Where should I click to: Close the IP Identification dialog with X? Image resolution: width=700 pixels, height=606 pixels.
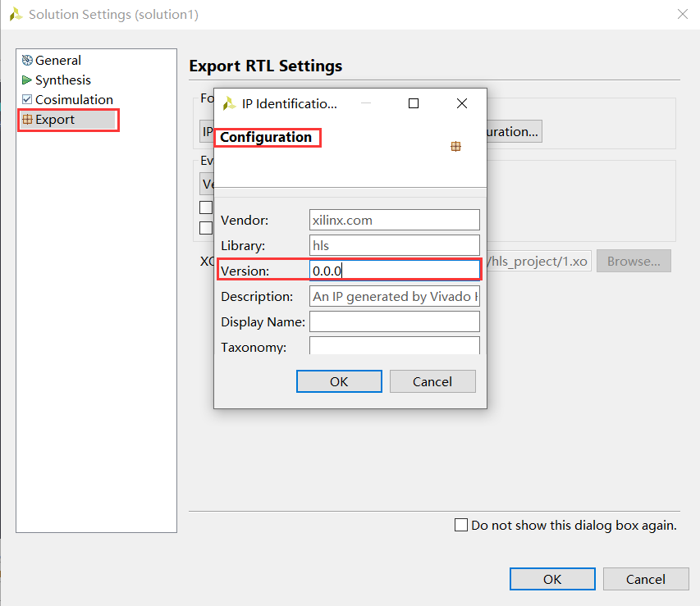click(x=462, y=103)
